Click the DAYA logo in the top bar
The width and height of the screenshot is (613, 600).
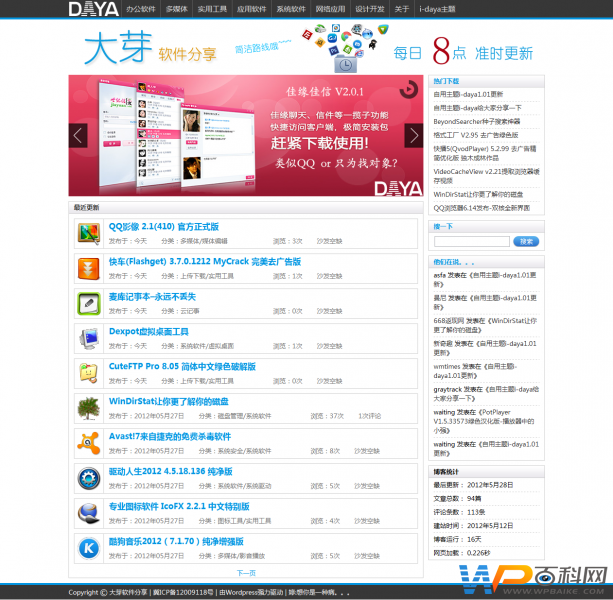[x=94, y=9]
